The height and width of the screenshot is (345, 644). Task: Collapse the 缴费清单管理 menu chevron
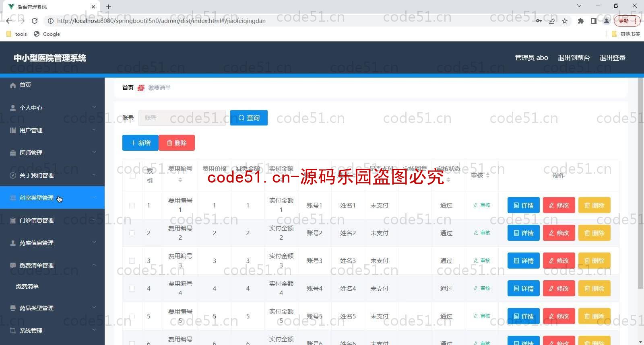coord(94,265)
